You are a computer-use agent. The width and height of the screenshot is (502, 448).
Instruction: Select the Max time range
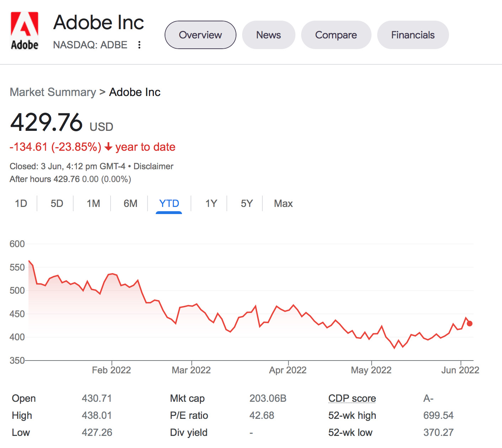pyautogui.click(x=283, y=203)
